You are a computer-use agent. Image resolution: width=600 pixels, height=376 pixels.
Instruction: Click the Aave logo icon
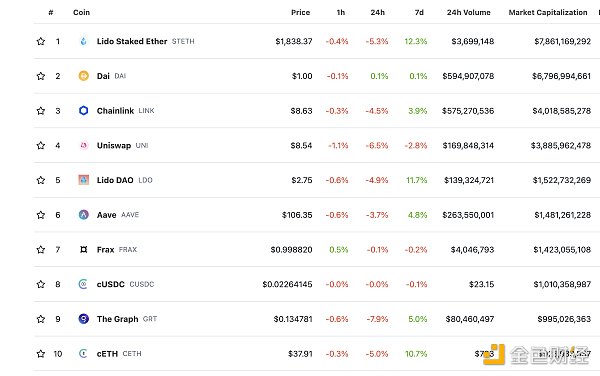(83, 215)
